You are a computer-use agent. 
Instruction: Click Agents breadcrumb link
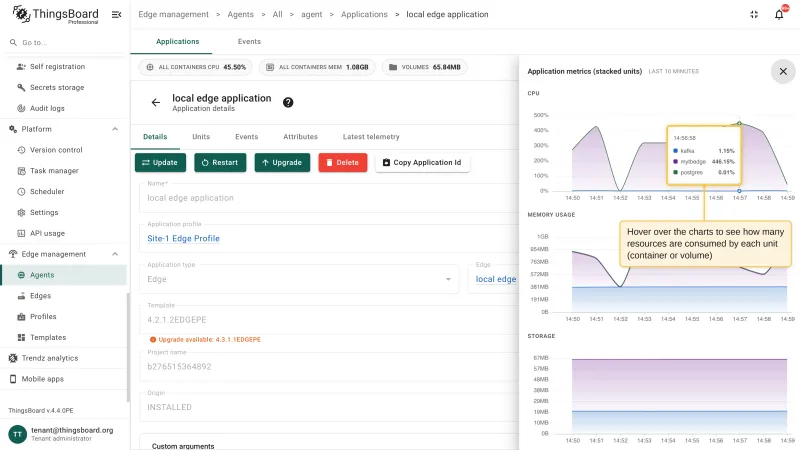tap(240, 14)
